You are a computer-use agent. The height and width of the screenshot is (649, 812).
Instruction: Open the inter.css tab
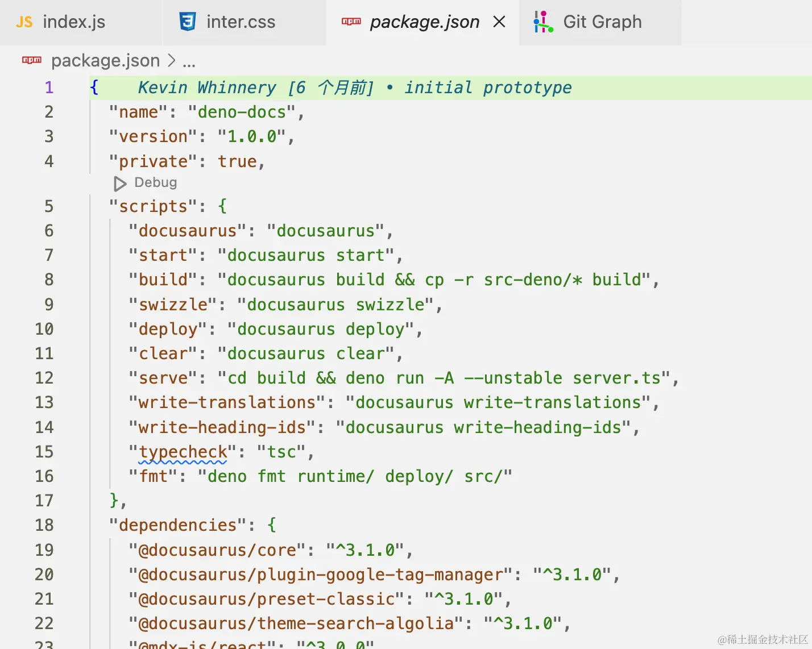[x=245, y=22]
